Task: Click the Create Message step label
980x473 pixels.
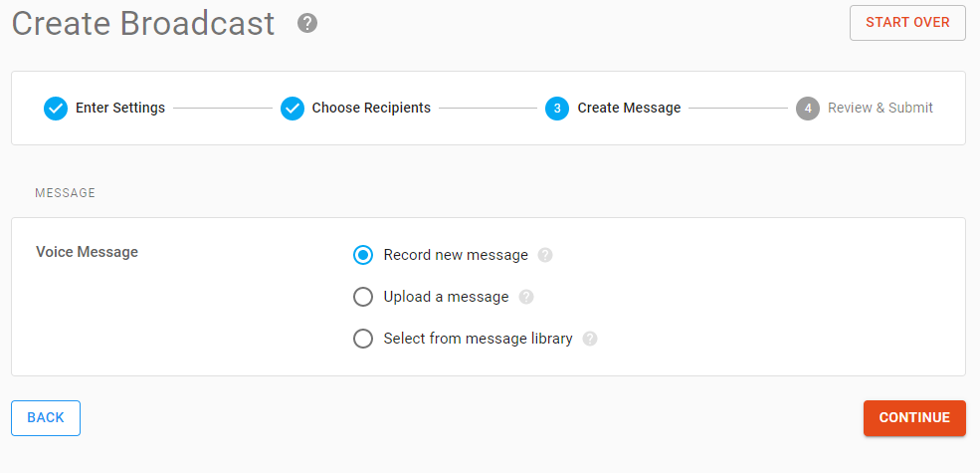Action: coord(629,109)
